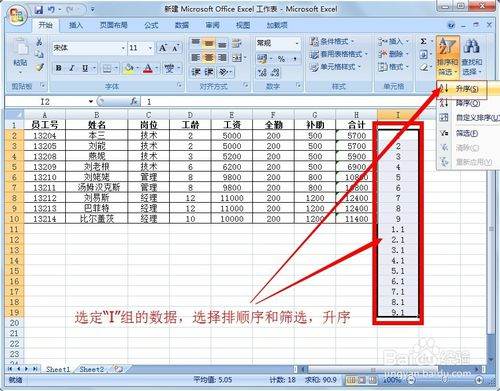The height and width of the screenshot is (391, 500).
Task: Switch to the 公式 ribbon tab
Action: click(151, 25)
